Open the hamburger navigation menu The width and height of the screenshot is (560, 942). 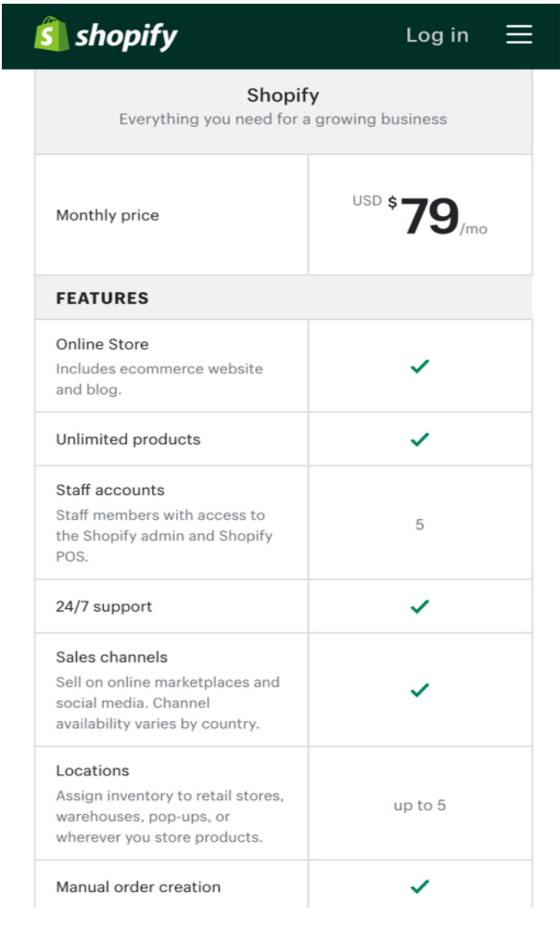[x=519, y=35]
